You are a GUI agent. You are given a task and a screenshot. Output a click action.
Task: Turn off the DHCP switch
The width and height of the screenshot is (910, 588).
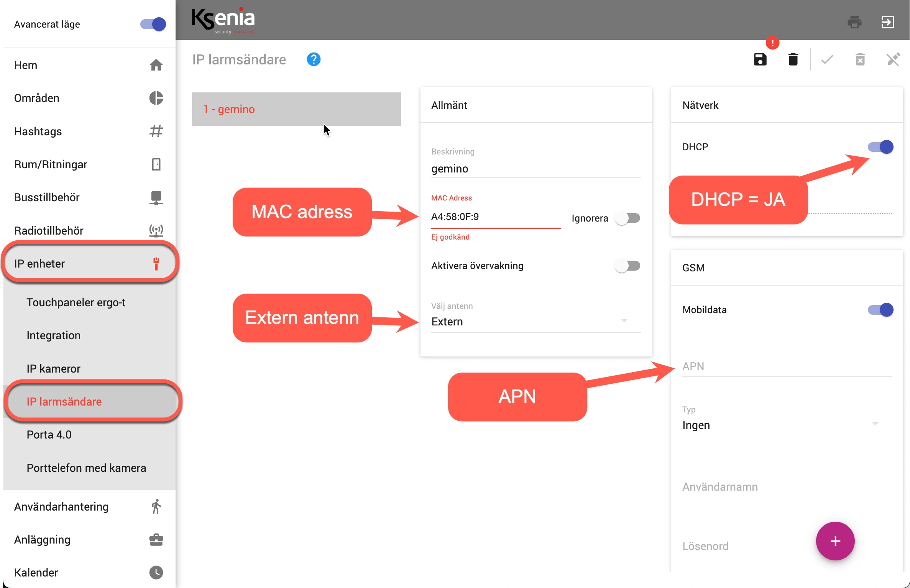[x=880, y=147]
